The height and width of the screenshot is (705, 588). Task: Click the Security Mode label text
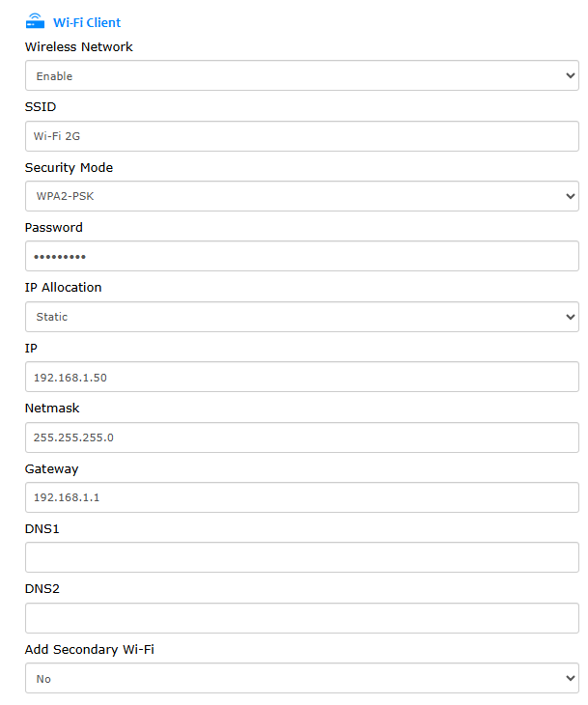[x=69, y=168]
